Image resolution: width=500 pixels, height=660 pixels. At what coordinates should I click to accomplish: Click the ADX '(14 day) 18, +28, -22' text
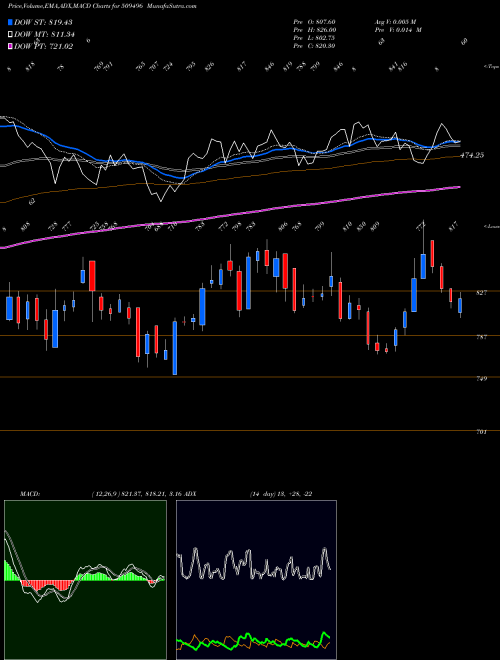coord(281,494)
